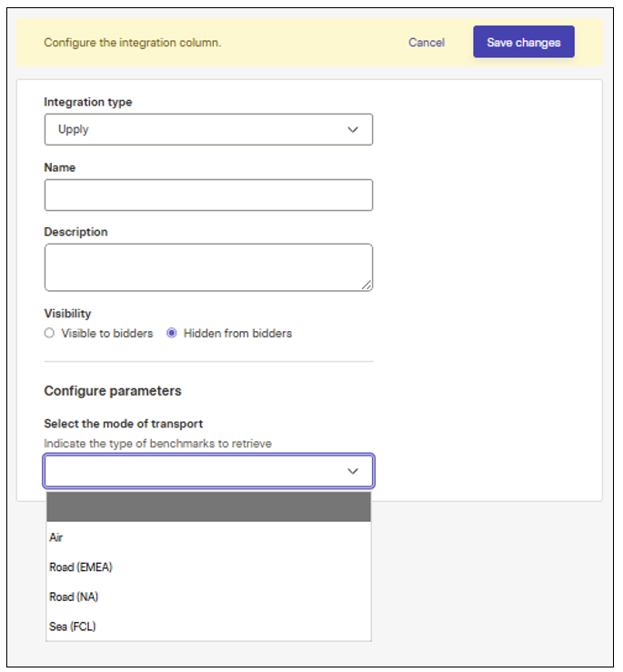Collapse the mode of transport dropdown

point(208,471)
